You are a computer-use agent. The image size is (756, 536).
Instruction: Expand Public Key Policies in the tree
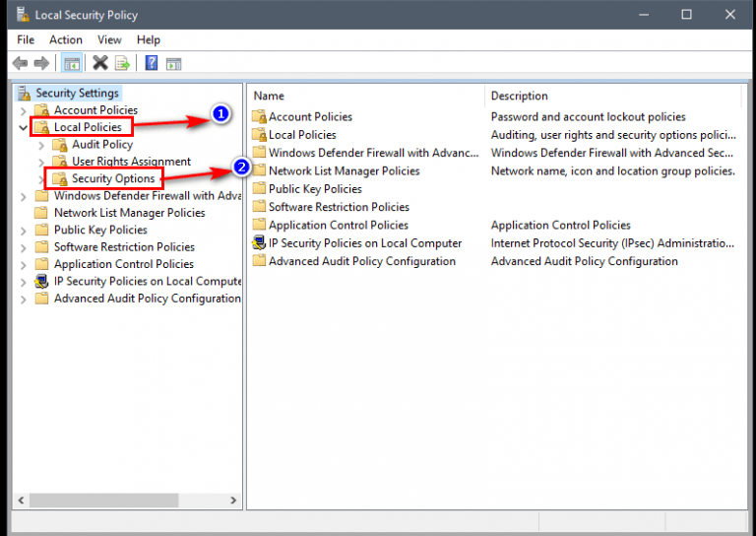click(x=24, y=231)
